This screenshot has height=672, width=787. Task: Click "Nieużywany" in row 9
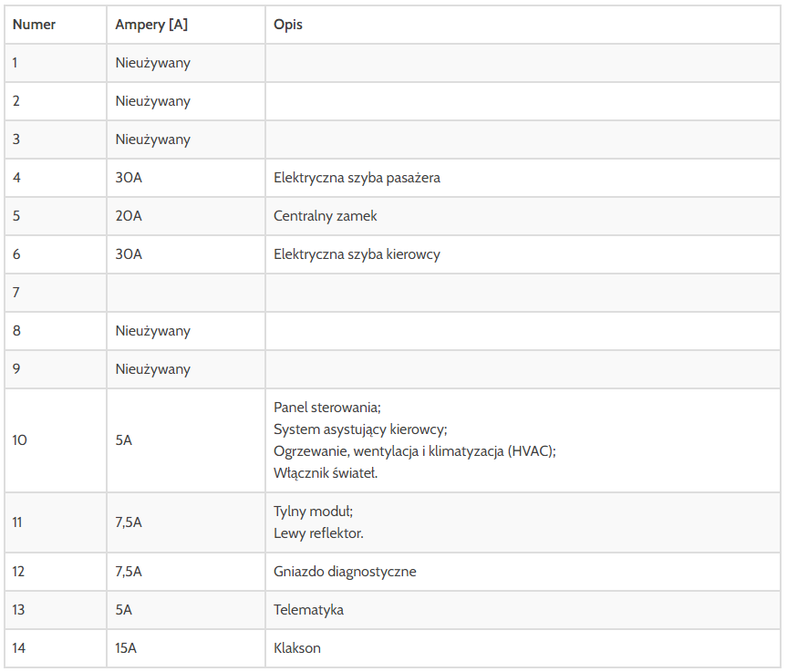[152, 369]
